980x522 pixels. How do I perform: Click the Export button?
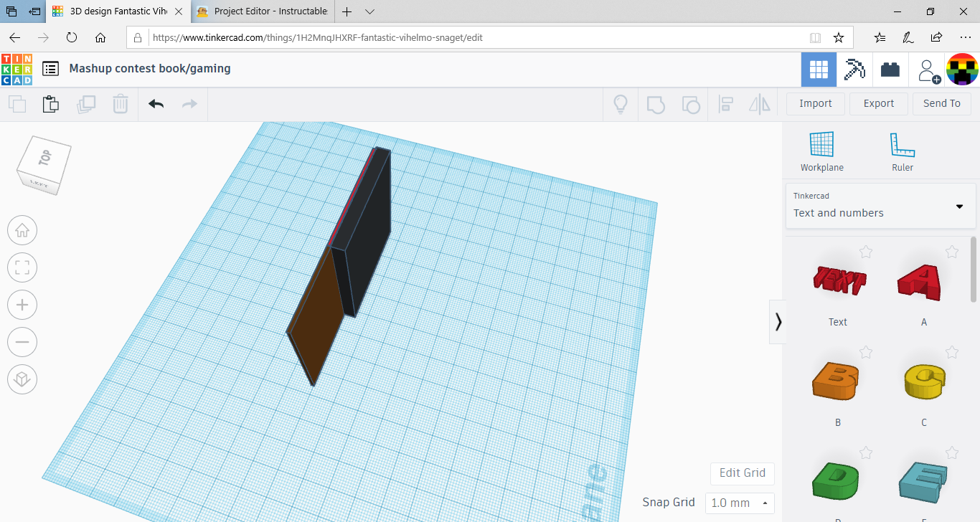pyautogui.click(x=879, y=103)
